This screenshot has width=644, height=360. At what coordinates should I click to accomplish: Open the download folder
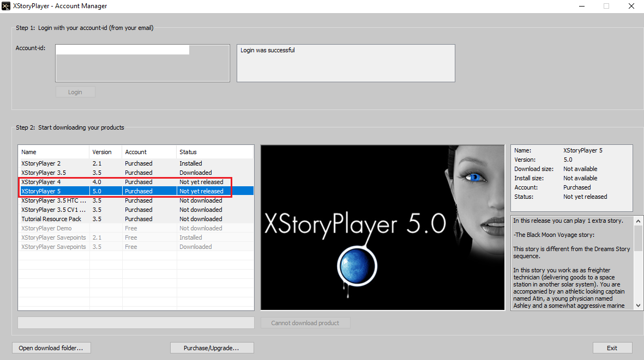click(51, 347)
